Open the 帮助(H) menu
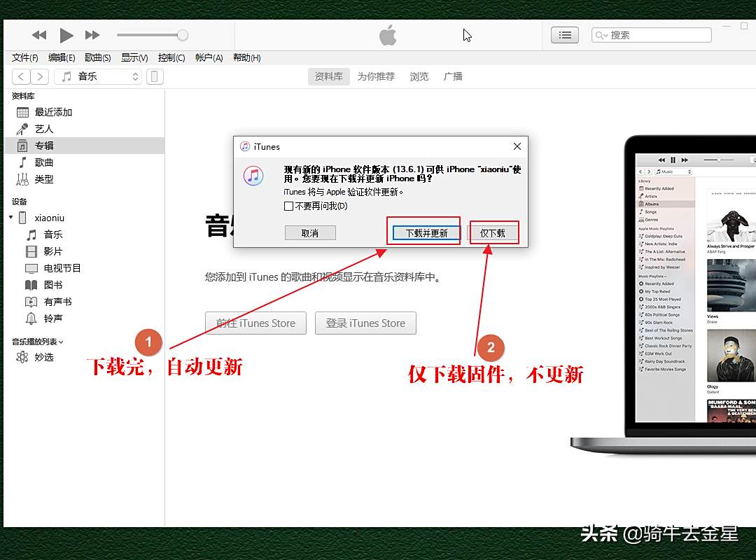The width and height of the screenshot is (756, 560). coord(247,58)
